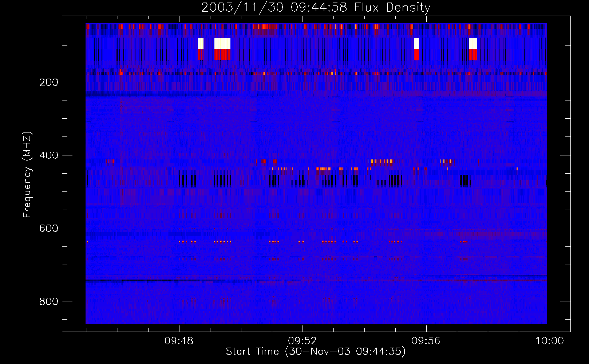Click the 400 frequency tick label
This screenshot has width=589, height=364.
49,155
